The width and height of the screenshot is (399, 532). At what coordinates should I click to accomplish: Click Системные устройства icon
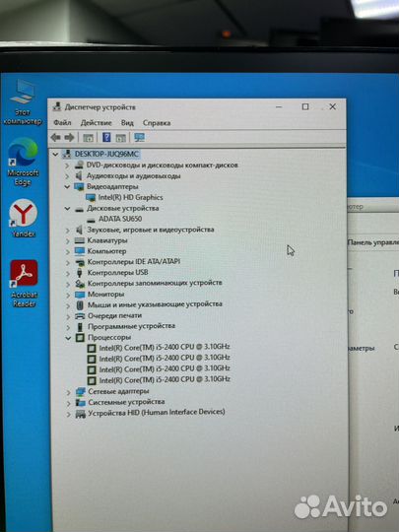point(81,403)
